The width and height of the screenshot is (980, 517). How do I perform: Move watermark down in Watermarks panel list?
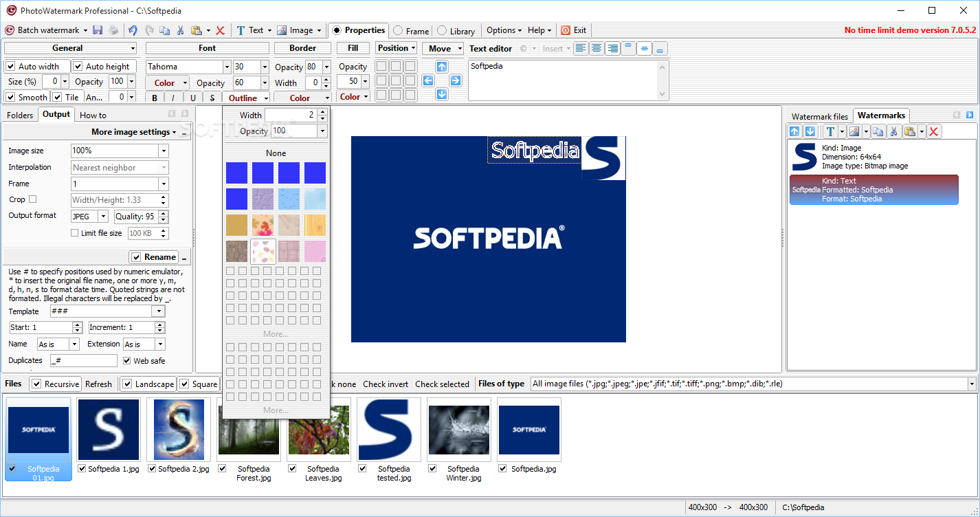pos(810,131)
